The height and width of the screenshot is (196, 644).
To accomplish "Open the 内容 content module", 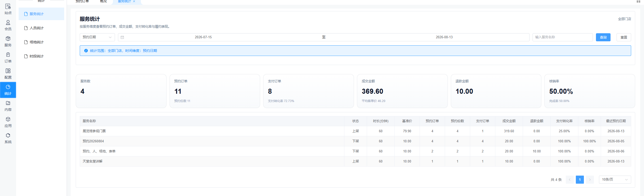I will [8, 106].
